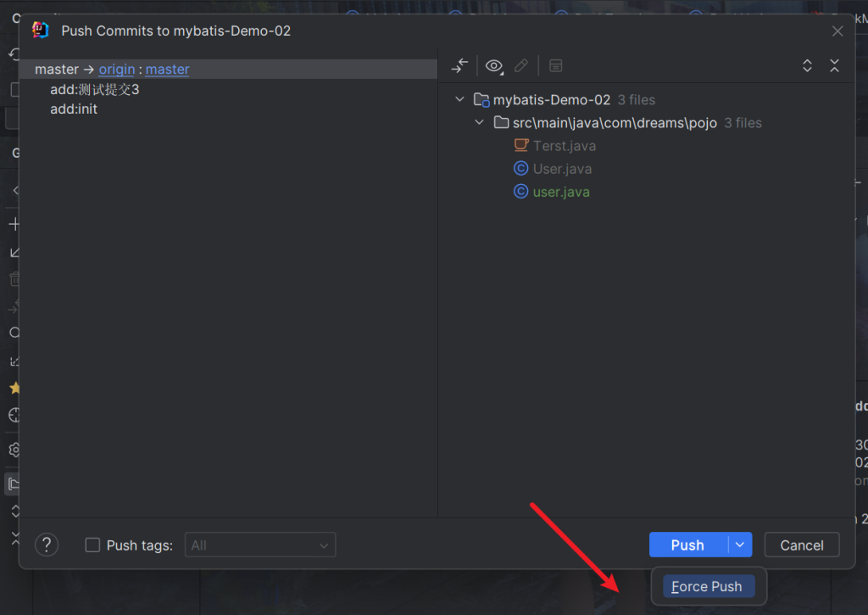868x615 pixels.
Task: Click the Expand All toolbar icon
Action: click(x=807, y=65)
